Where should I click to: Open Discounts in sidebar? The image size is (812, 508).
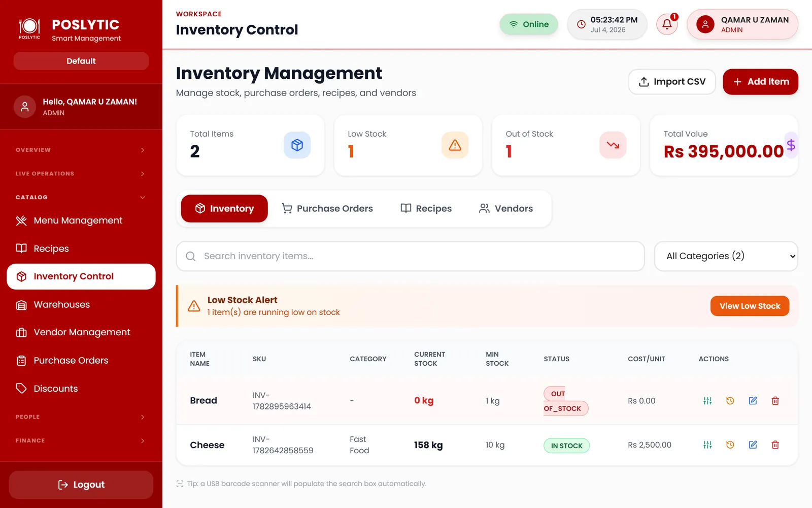pyautogui.click(x=81, y=389)
